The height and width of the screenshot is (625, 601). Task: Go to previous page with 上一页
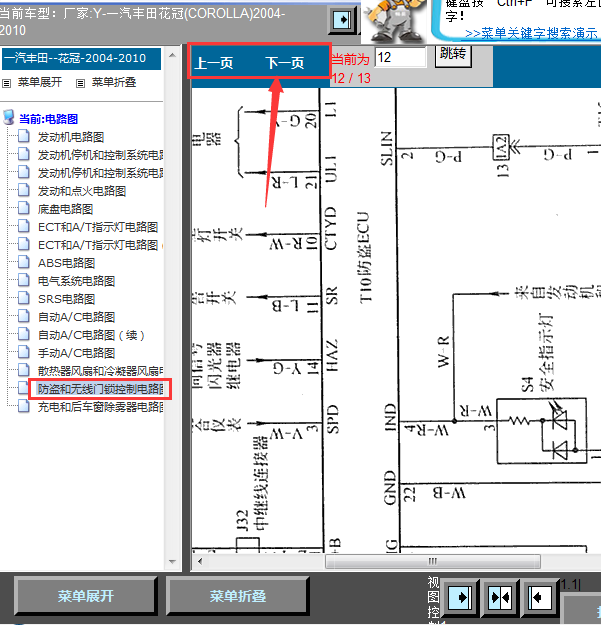[x=214, y=63]
